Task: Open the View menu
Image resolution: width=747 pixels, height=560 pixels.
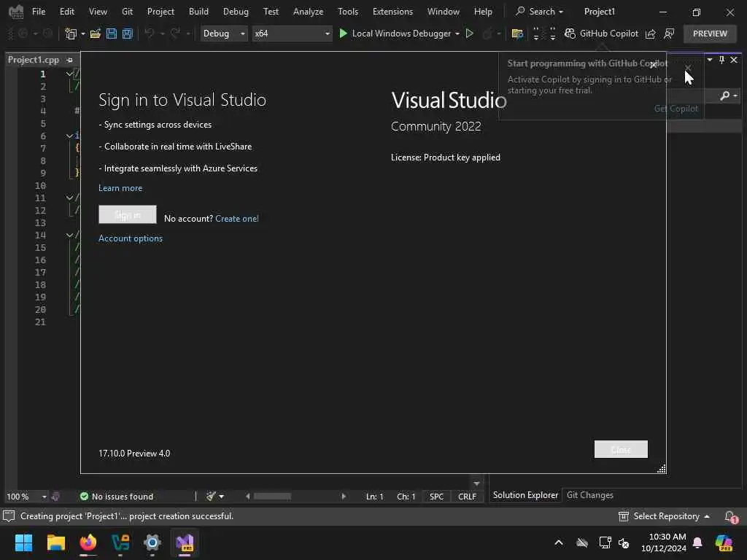Action: point(98,12)
